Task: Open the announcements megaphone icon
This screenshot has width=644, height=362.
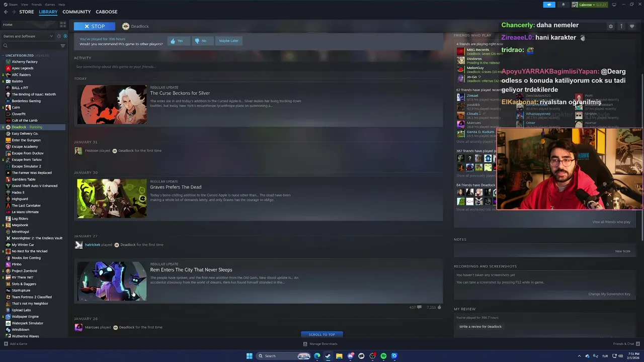Action: point(549,5)
